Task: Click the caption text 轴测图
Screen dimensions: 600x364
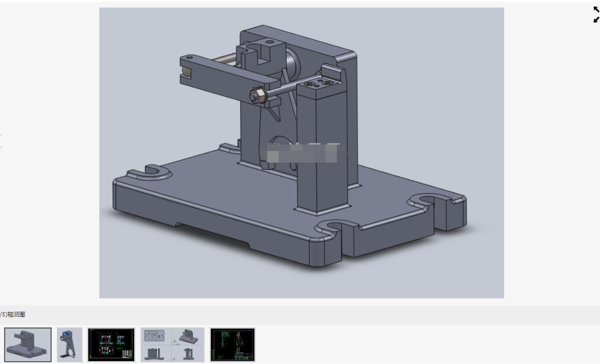Action: point(16,314)
